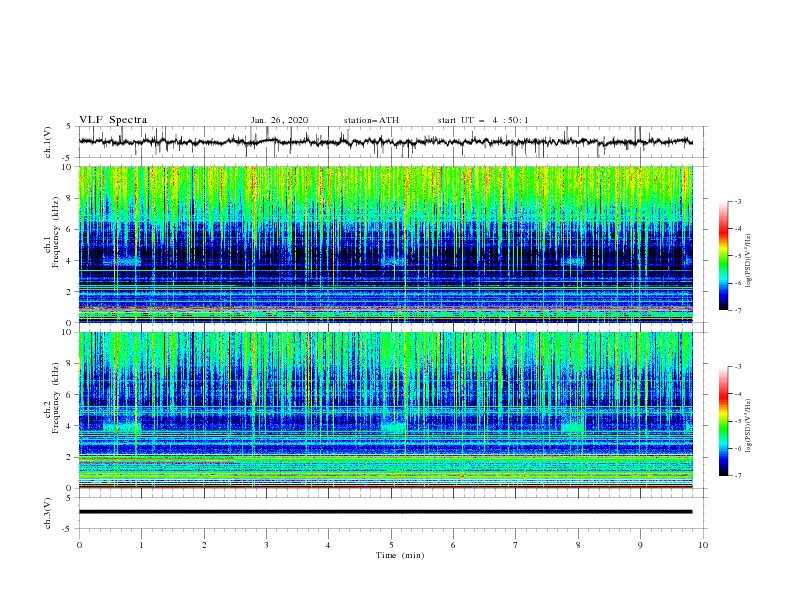Click the ch.2 spectrogram image
This screenshot has height=612, width=792.
click(x=385, y=410)
